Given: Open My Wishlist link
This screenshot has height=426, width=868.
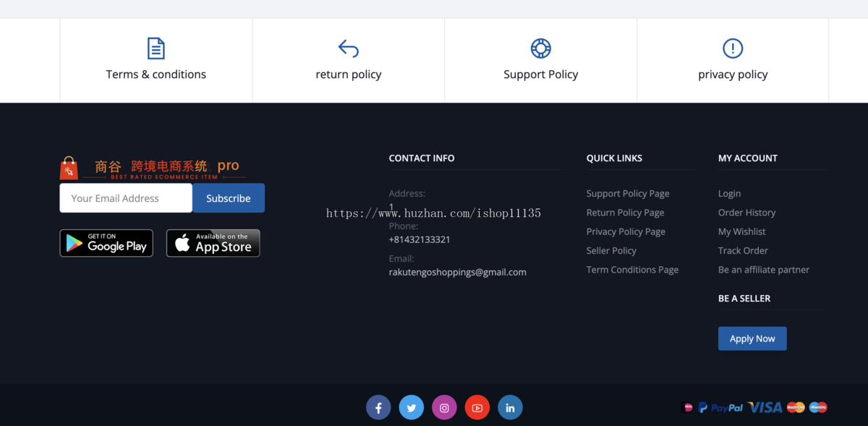Looking at the screenshot, I should (x=741, y=231).
